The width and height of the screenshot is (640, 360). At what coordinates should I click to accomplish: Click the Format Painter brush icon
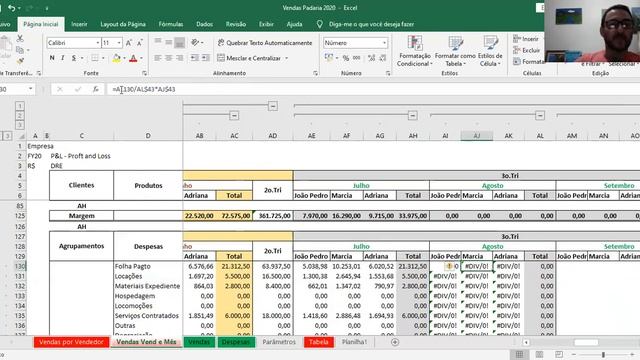pyautogui.click(x=20, y=61)
